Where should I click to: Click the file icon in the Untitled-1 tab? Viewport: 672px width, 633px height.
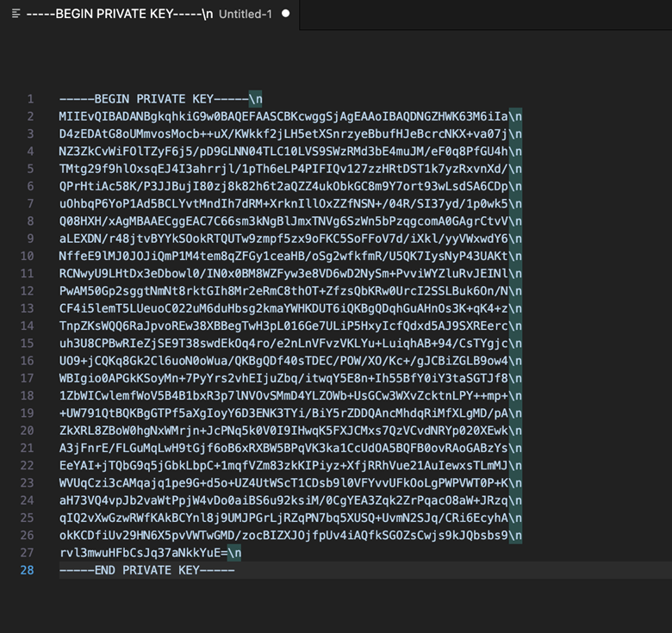click(x=16, y=14)
